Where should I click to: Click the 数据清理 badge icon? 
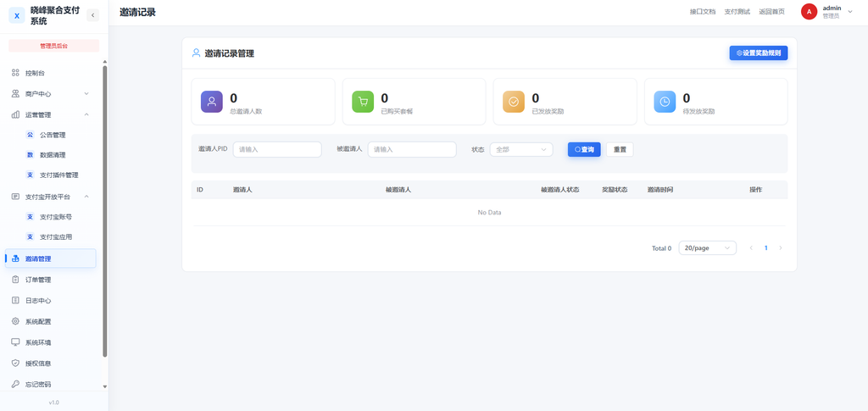coord(31,155)
